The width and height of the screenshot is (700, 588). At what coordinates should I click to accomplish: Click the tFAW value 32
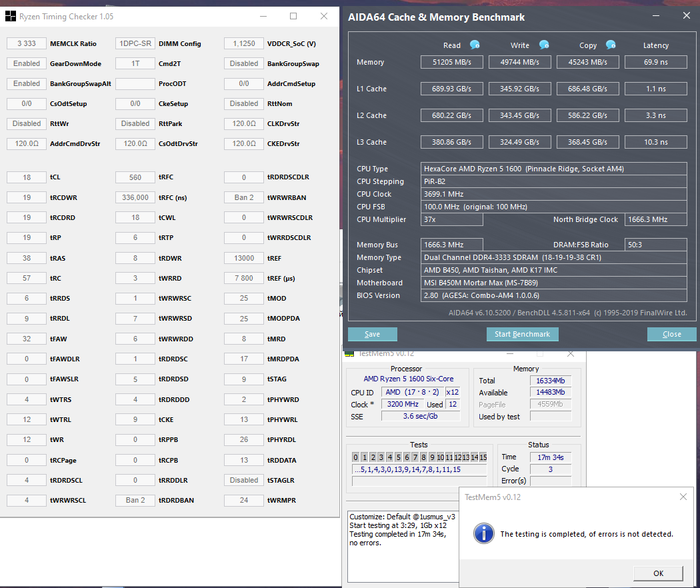(x=27, y=339)
